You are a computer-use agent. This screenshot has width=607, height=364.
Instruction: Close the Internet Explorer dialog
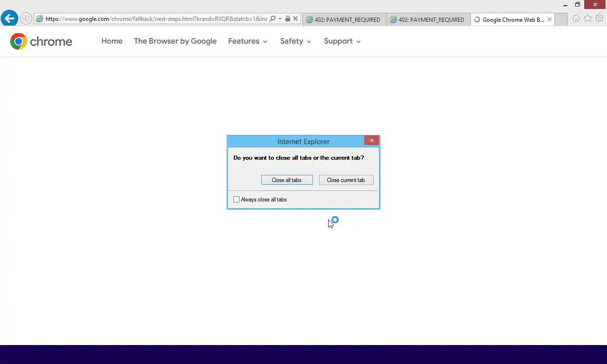[372, 140]
